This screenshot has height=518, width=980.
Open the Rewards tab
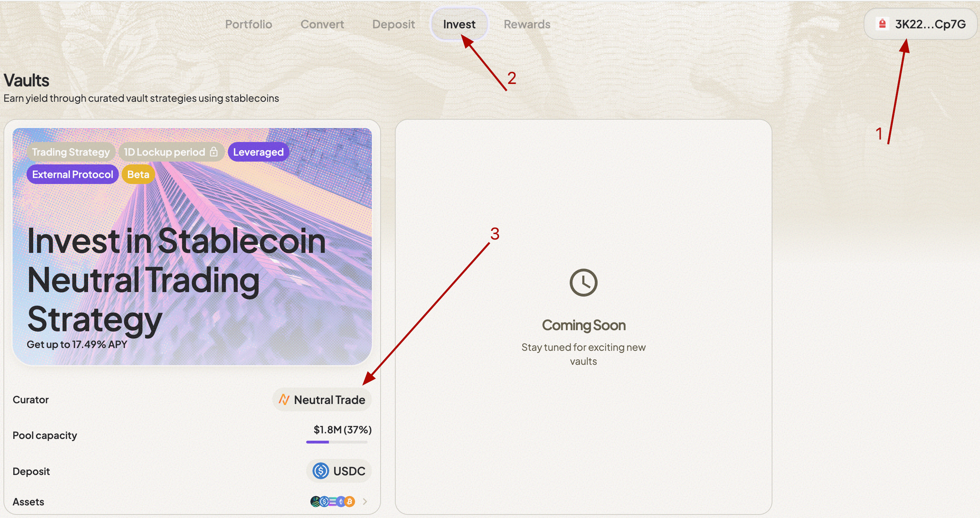point(527,24)
